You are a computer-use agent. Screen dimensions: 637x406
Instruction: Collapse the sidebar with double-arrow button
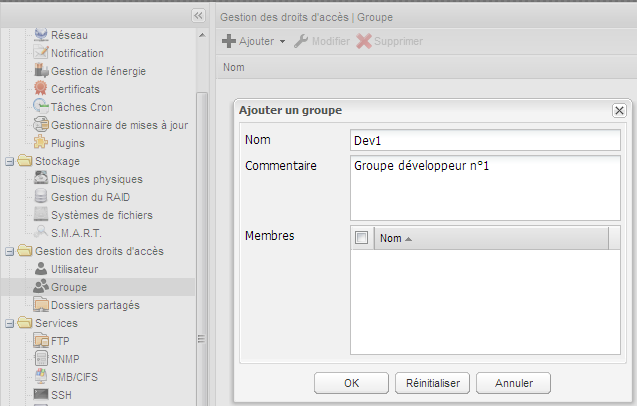point(198,16)
